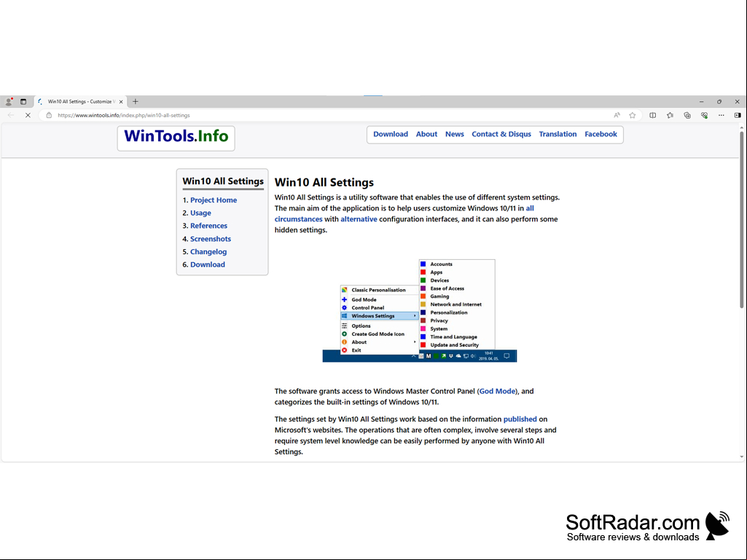747x560 pixels.
Task: Open the sidebar Download link
Action: click(208, 265)
